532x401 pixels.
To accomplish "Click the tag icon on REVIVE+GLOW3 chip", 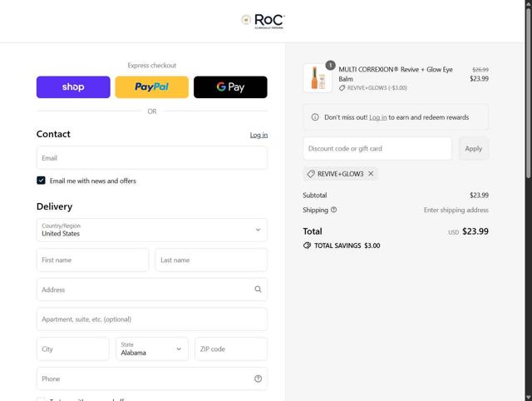I will pos(311,174).
